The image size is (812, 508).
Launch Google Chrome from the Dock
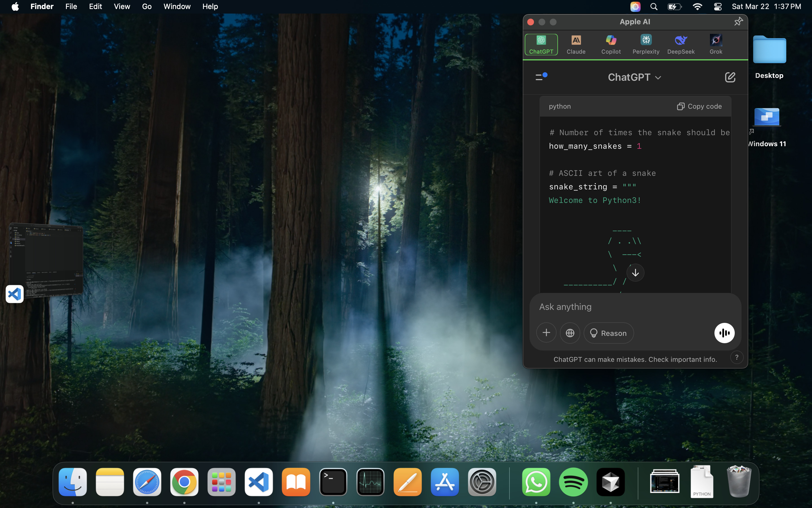click(184, 482)
